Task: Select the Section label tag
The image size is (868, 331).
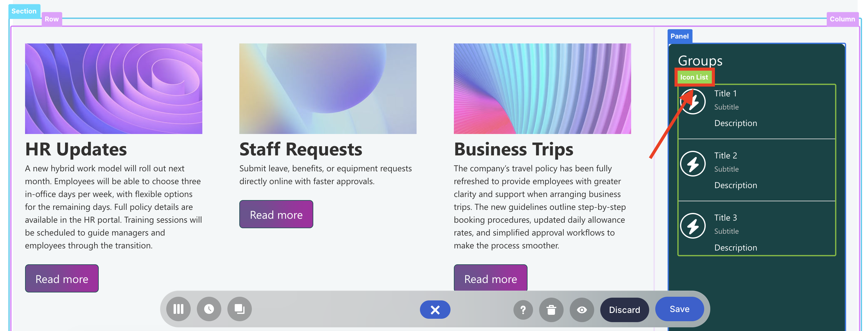Action: [24, 11]
